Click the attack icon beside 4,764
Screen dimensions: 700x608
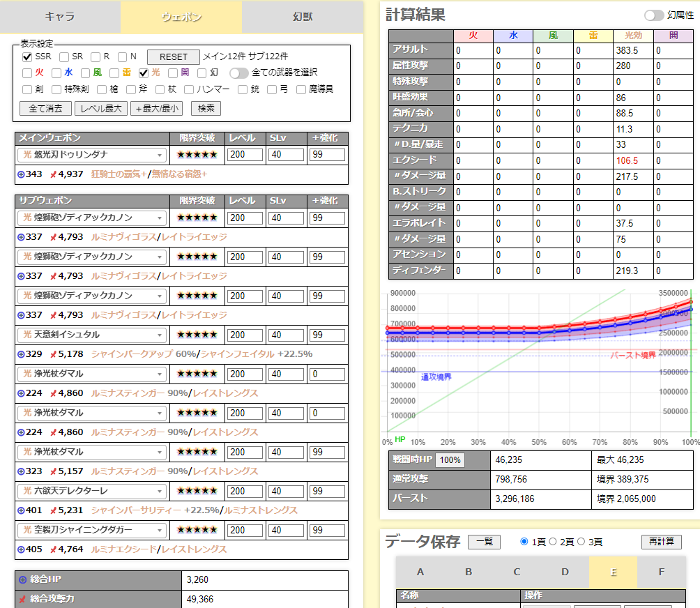coord(52,549)
